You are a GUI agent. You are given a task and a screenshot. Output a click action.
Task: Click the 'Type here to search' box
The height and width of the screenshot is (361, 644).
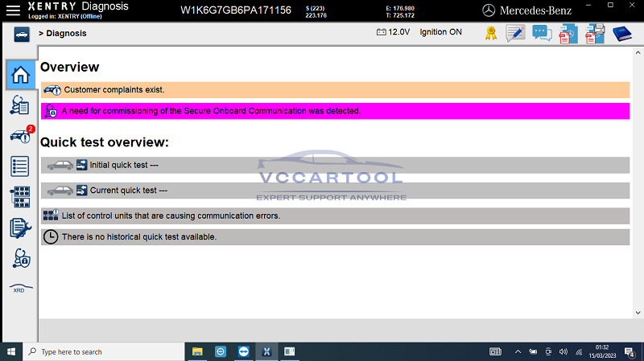click(x=104, y=352)
